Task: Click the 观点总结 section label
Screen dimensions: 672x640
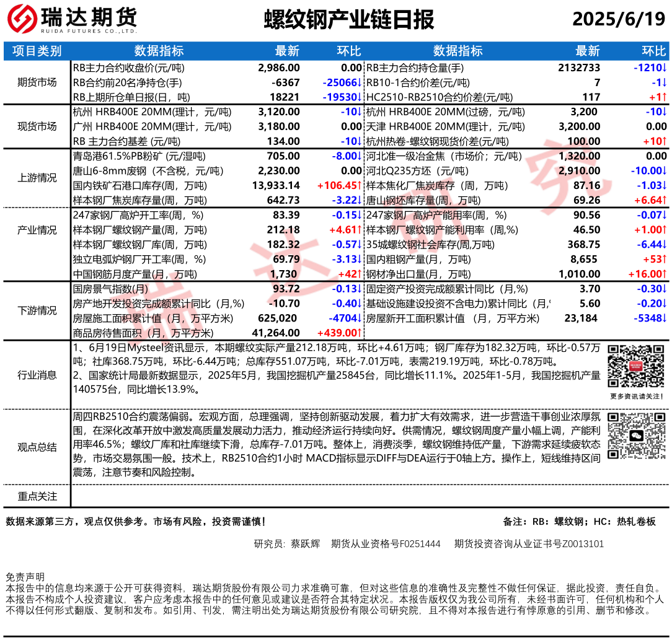Action: tap(37, 447)
